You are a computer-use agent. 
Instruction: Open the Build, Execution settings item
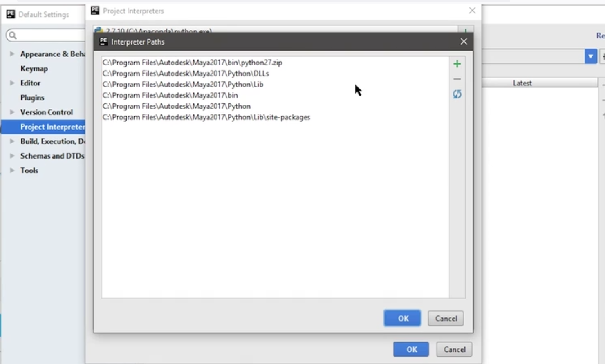[53, 141]
